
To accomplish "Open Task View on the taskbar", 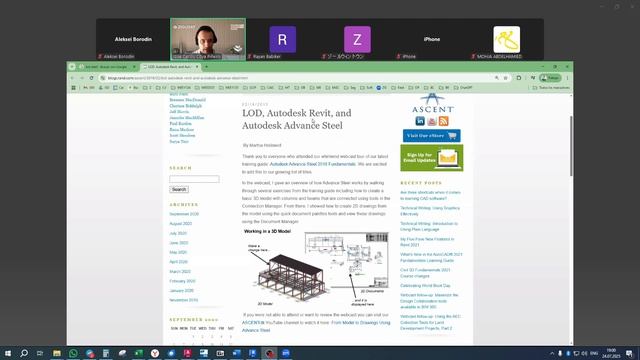I will (40, 353).
